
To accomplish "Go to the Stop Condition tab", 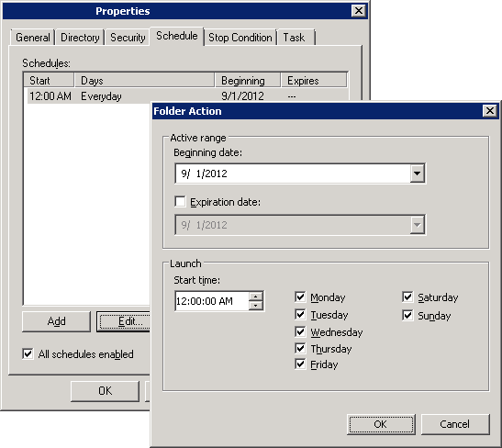I will pyautogui.click(x=240, y=38).
